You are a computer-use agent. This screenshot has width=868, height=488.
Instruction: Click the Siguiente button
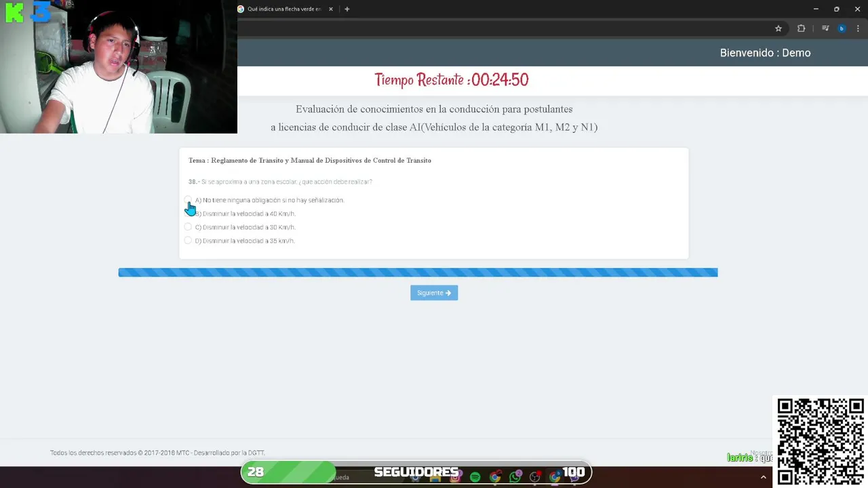pyautogui.click(x=434, y=293)
